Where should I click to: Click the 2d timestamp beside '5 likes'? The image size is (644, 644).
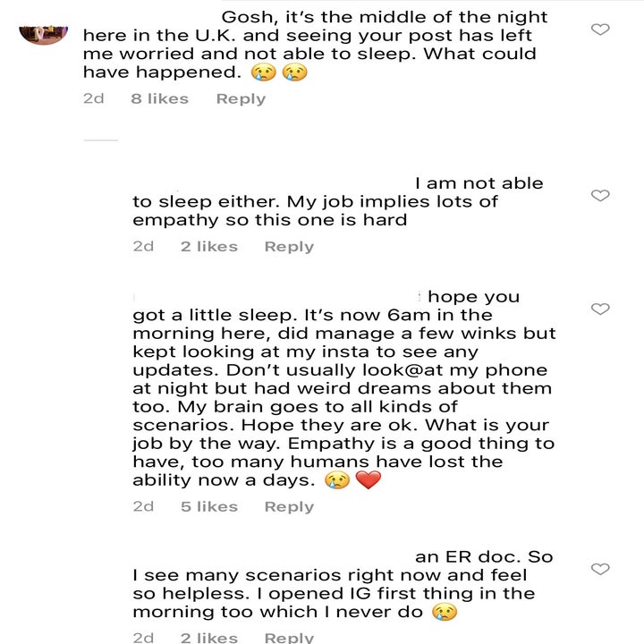(143, 506)
